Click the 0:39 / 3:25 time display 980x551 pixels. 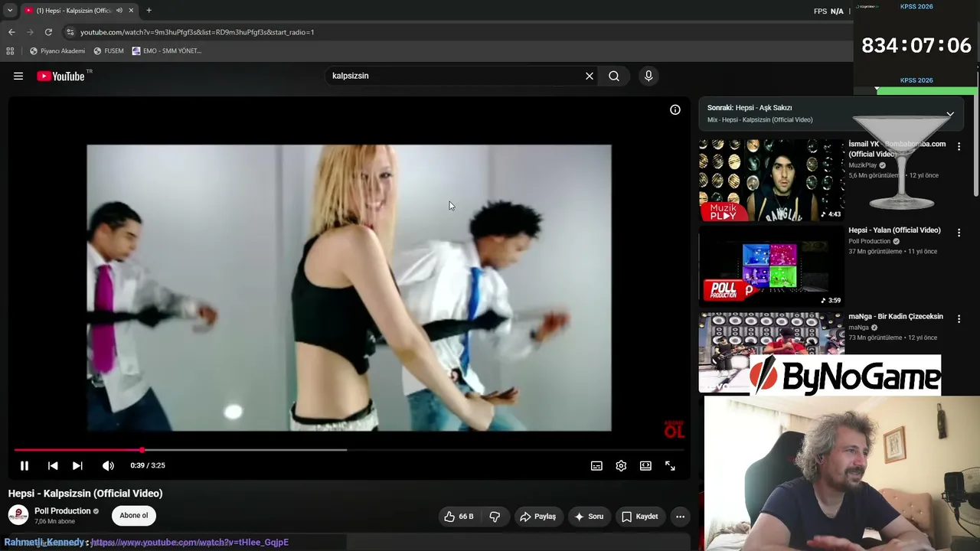pyautogui.click(x=148, y=465)
